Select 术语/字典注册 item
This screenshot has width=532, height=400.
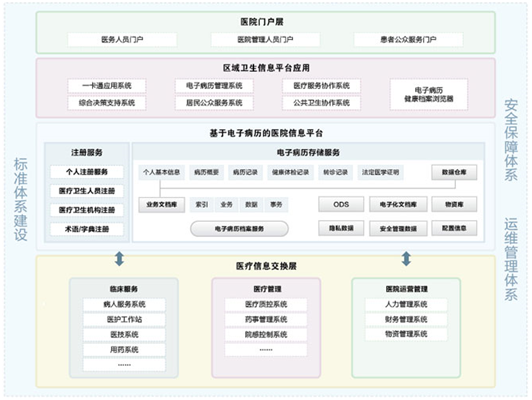tap(87, 229)
